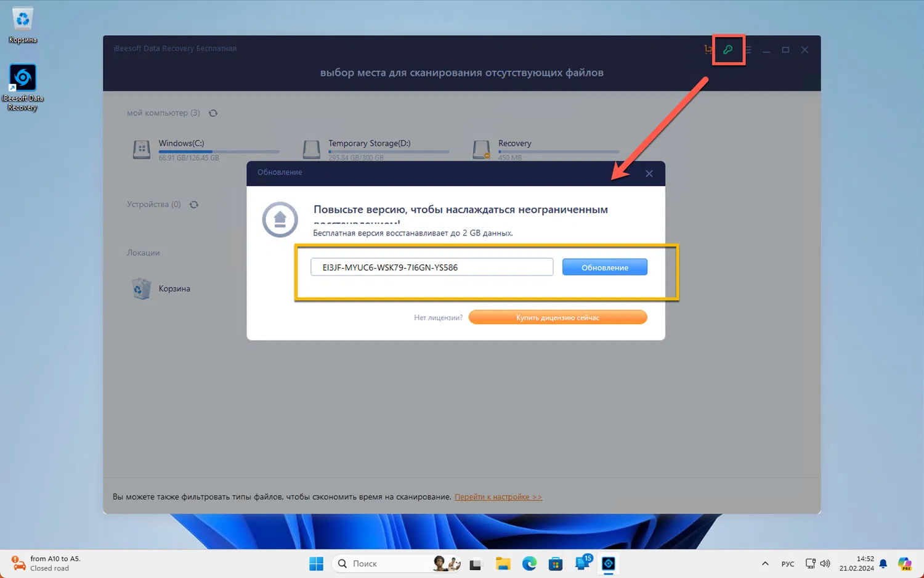Click the мой компьютер (3) label
This screenshot has height=578, width=924.
[163, 113]
